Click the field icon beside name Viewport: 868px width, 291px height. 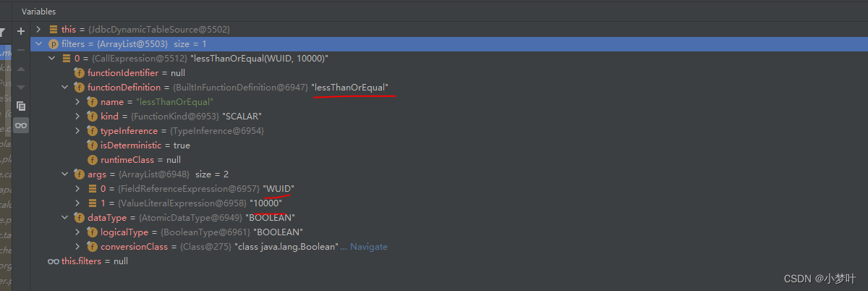[x=93, y=102]
